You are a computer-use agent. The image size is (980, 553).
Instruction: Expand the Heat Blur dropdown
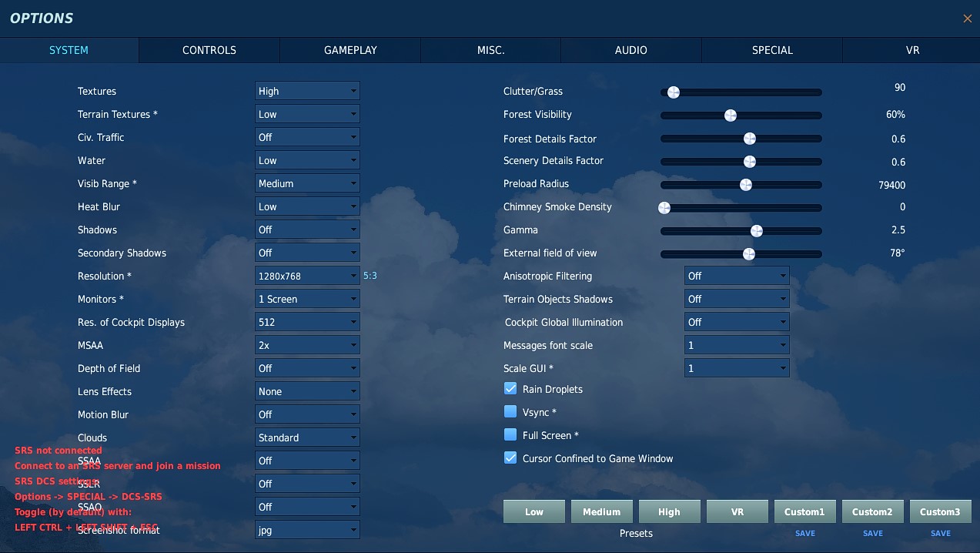pyautogui.click(x=307, y=206)
